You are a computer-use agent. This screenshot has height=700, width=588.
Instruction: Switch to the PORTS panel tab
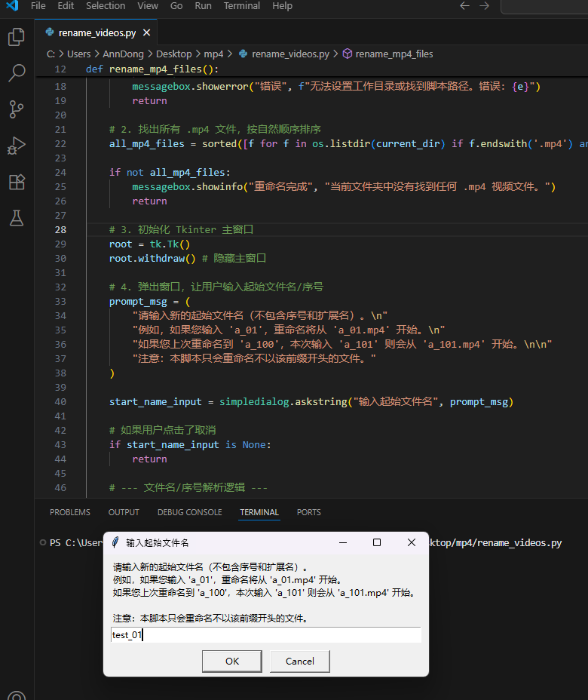(x=309, y=512)
